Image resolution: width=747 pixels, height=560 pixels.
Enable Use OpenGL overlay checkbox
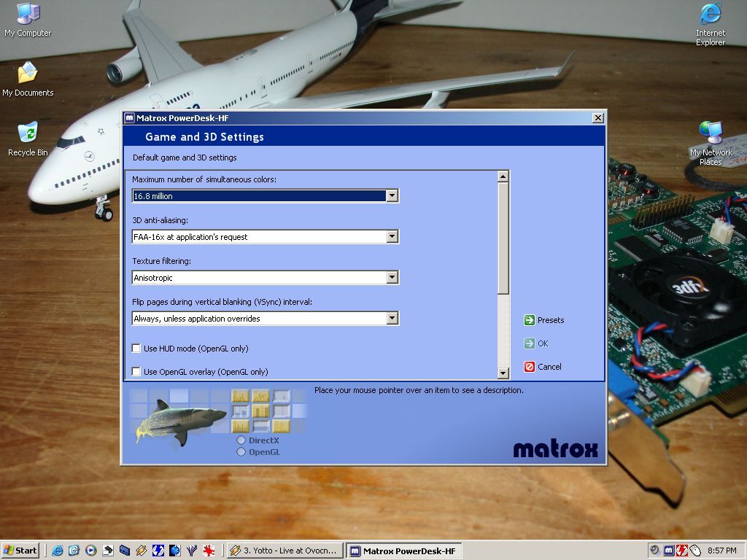coord(136,372)
